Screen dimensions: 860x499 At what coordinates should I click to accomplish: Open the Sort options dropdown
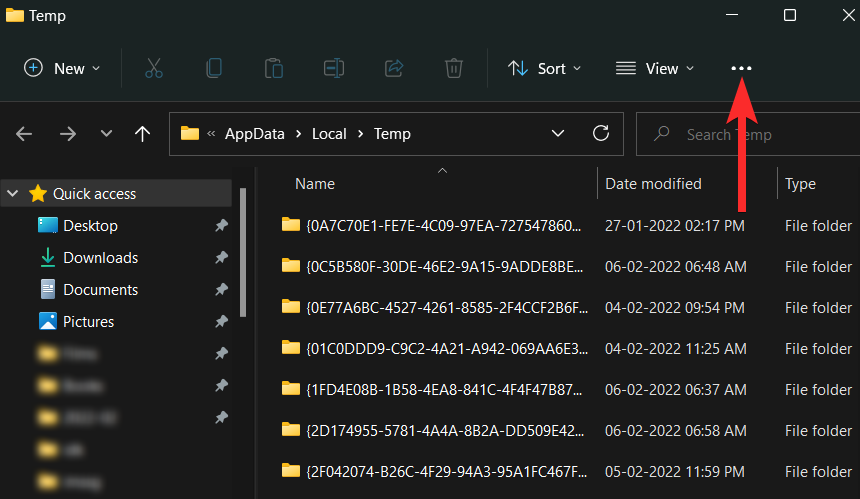[x=544, y=68]
